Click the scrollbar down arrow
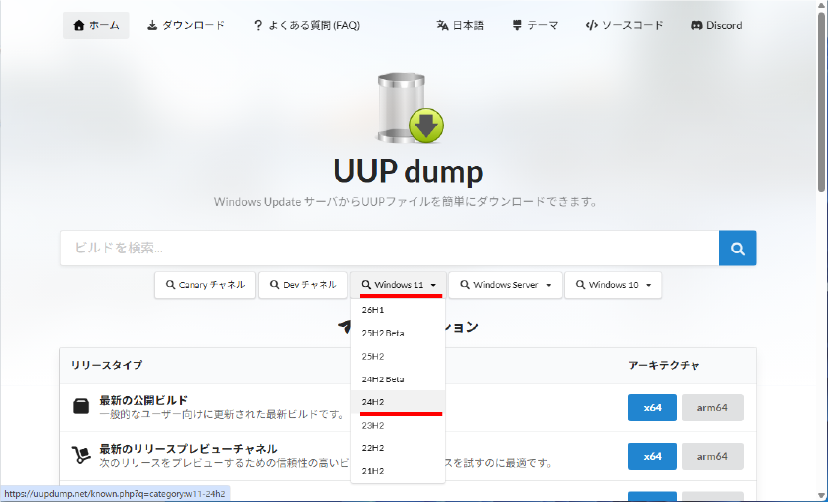This screenshot has width=830, height=504. pos(821,497)
